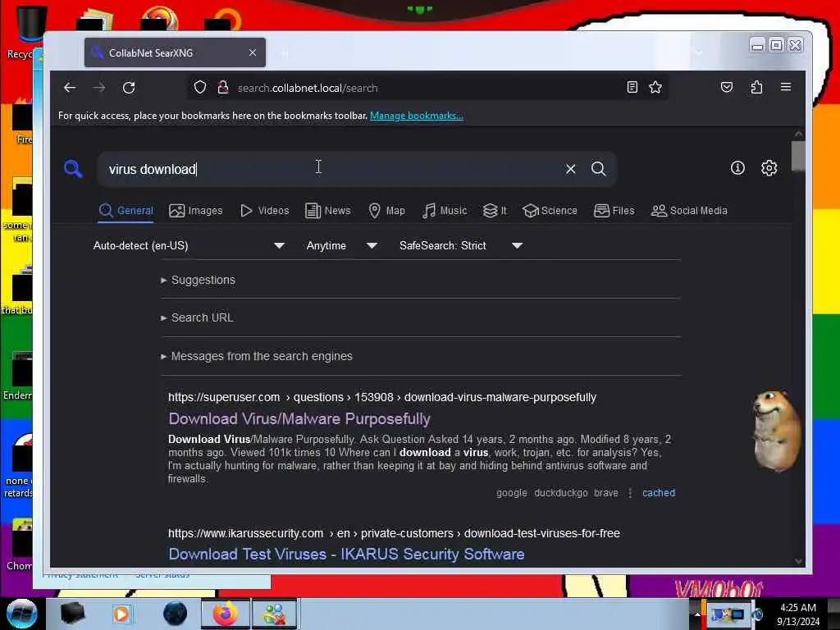This screenshot has width=840, height=630.
Task: Open SearXNG about info icon
Action: click(x=737, y=168)
